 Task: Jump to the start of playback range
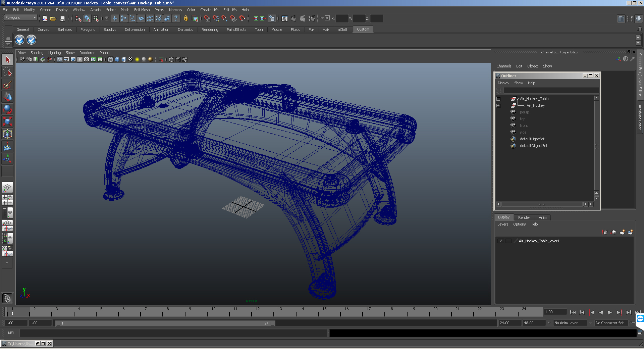(573, 312)
